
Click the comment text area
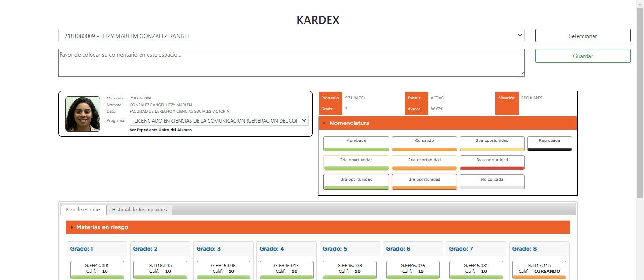click(x=291, y=62)
